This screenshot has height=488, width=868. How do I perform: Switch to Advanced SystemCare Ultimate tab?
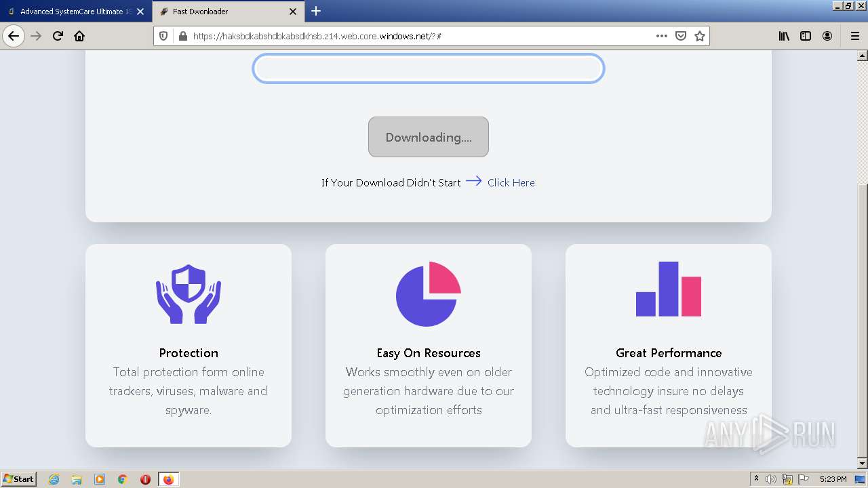coord(76,12)
